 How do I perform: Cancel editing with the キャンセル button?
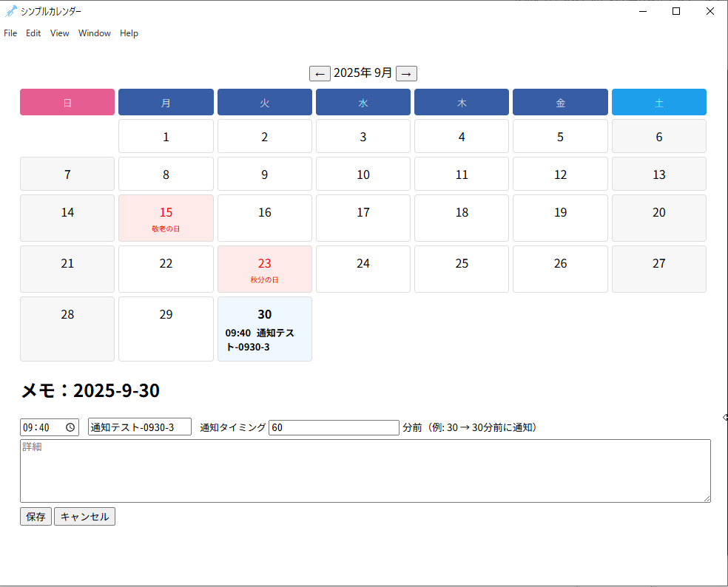click(84, 516)
